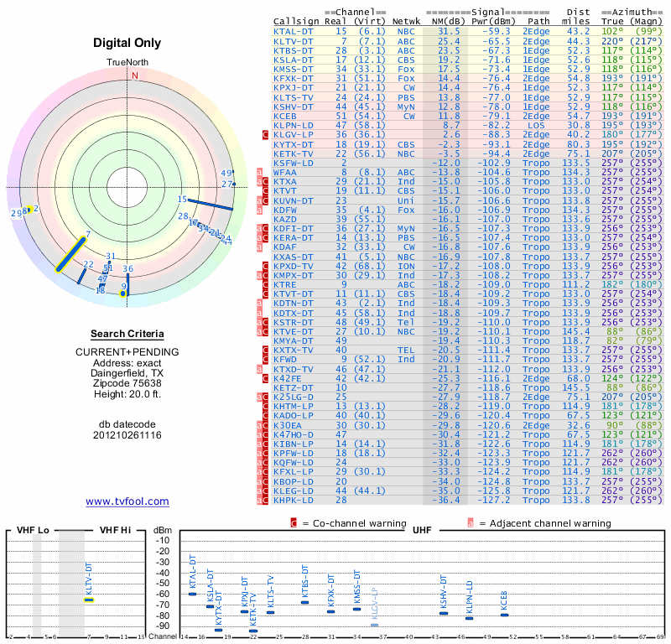Click the co-channel C icon beside KXTX-TV

point(265,350)
